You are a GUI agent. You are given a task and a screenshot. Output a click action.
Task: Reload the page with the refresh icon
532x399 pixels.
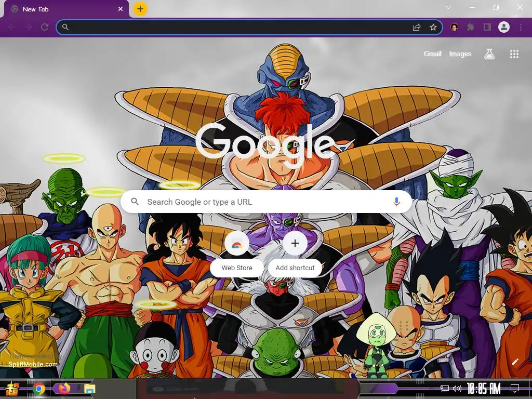tap(45, 27)
